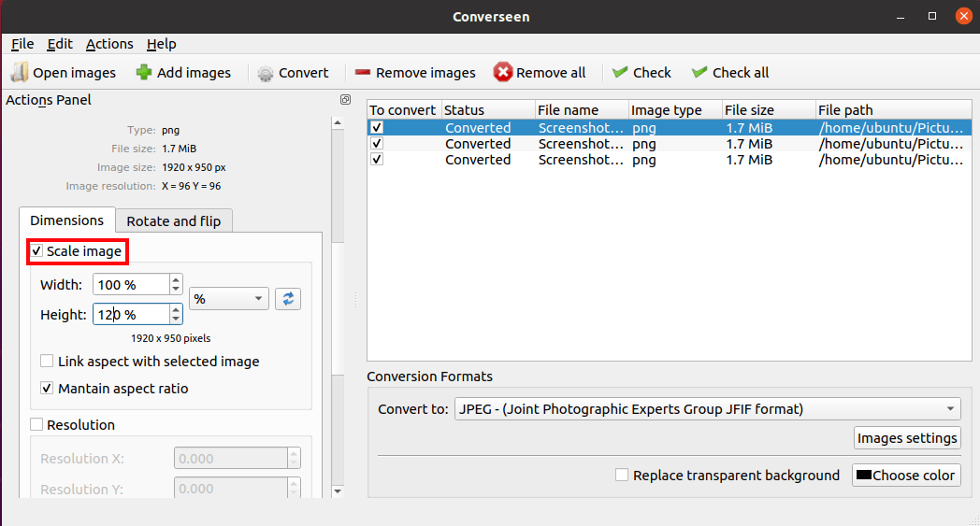Screen dimensions: 980x526
Task: Open the Help menu
Action: tap(161, 44)
